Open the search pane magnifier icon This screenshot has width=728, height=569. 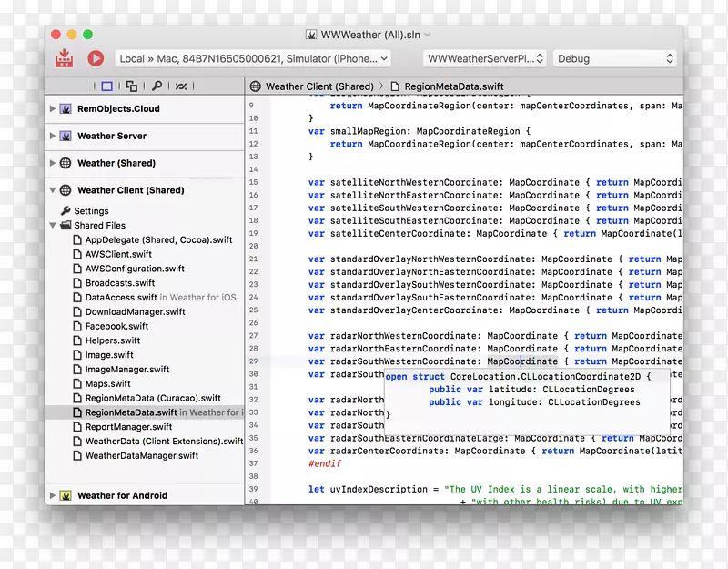tap(157, 86)
